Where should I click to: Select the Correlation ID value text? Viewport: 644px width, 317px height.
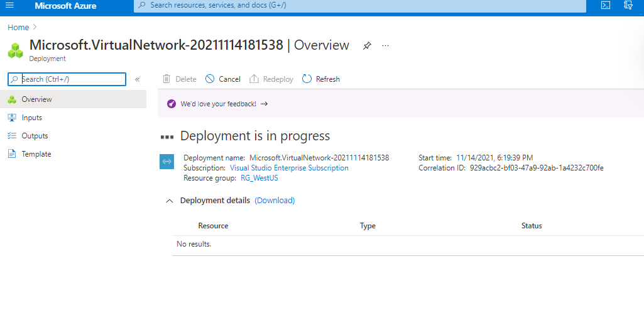[x=537, y=168]
